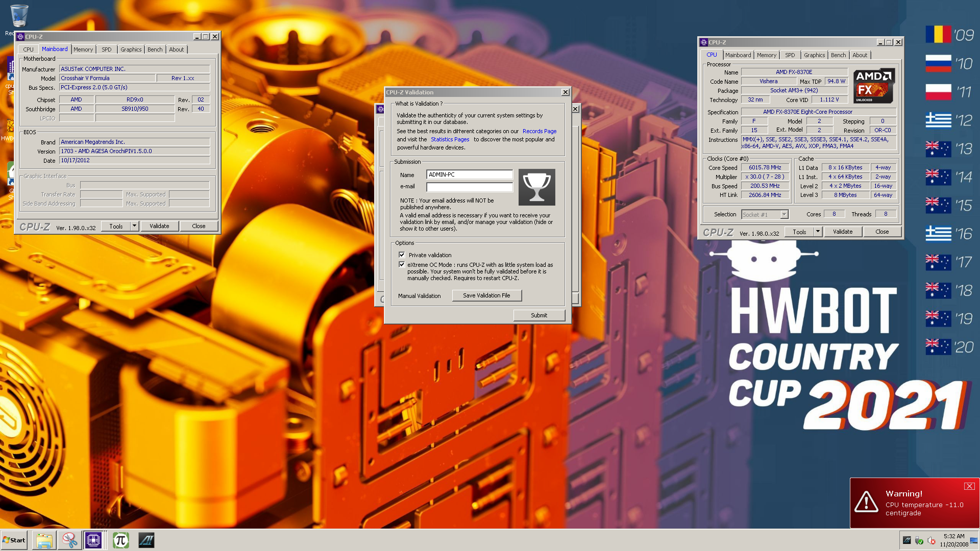This screenshot has width=980, height=551.
Task: Click the Bus Speed value 200.53 MHz
Action: 765,186
